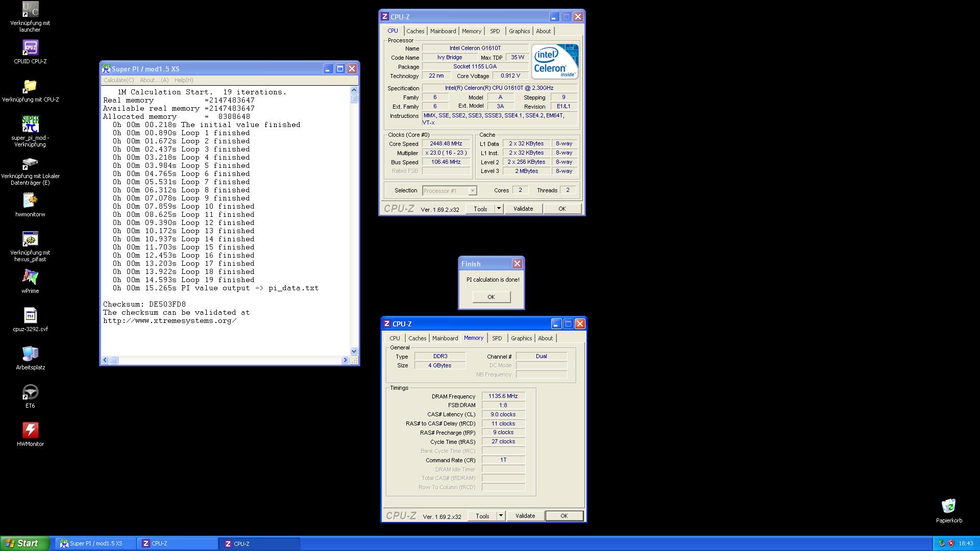Screen dimensions: 980x551
Task: Click the Z icon in the upper CPU-Z title bar
Action: pyautogui.click(x=385, y=17)
